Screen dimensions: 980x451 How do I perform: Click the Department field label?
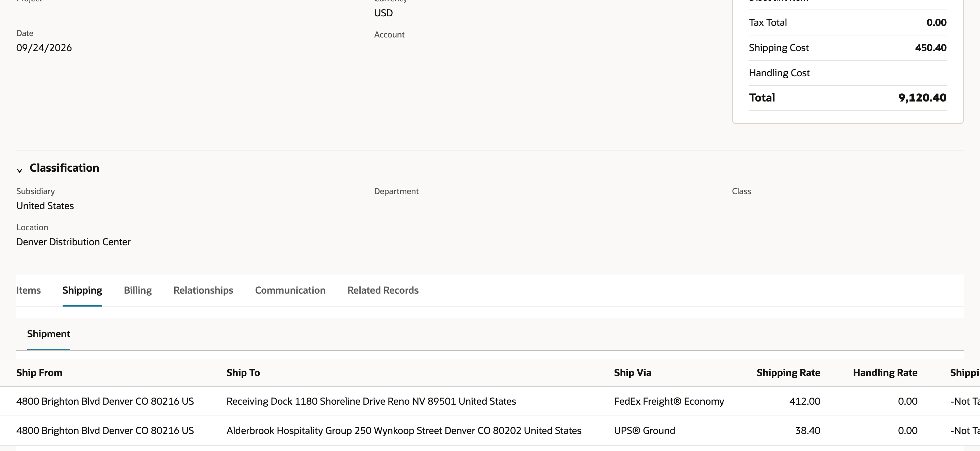pyautogui.click(x=396, y=191)
